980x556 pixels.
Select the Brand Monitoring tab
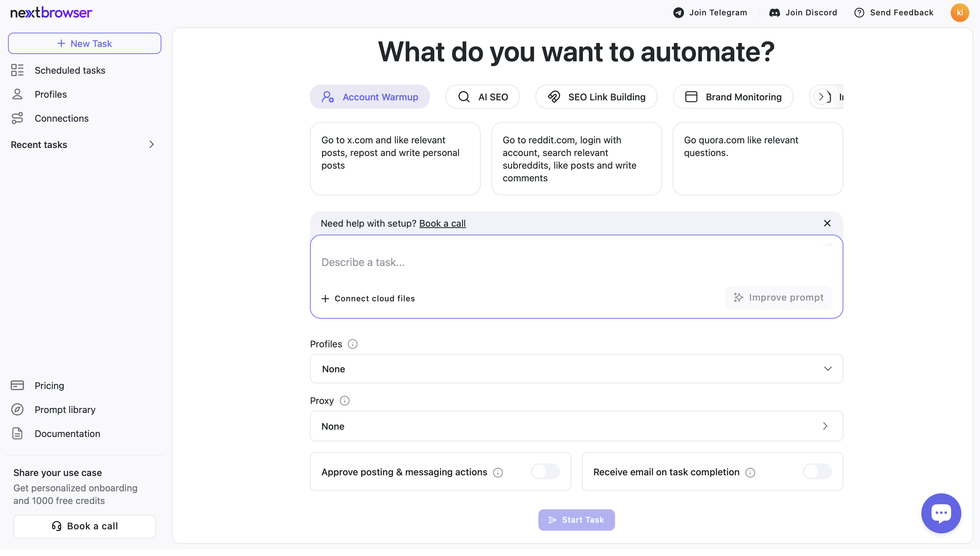[733, 97]
